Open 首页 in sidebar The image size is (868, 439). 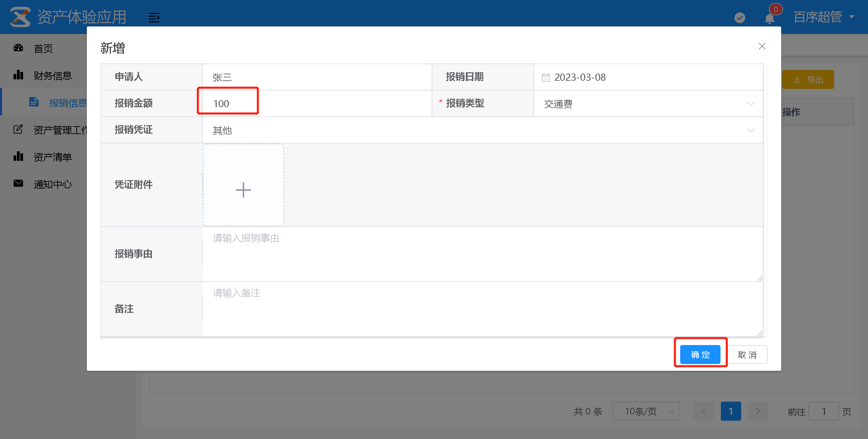pyautogui.click(x=43, y=49)
